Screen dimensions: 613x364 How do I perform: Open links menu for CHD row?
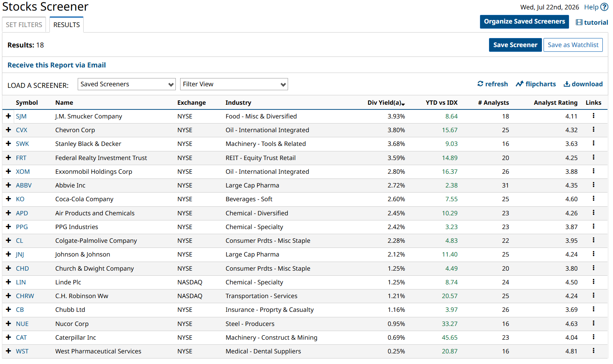tap(593, 268)
